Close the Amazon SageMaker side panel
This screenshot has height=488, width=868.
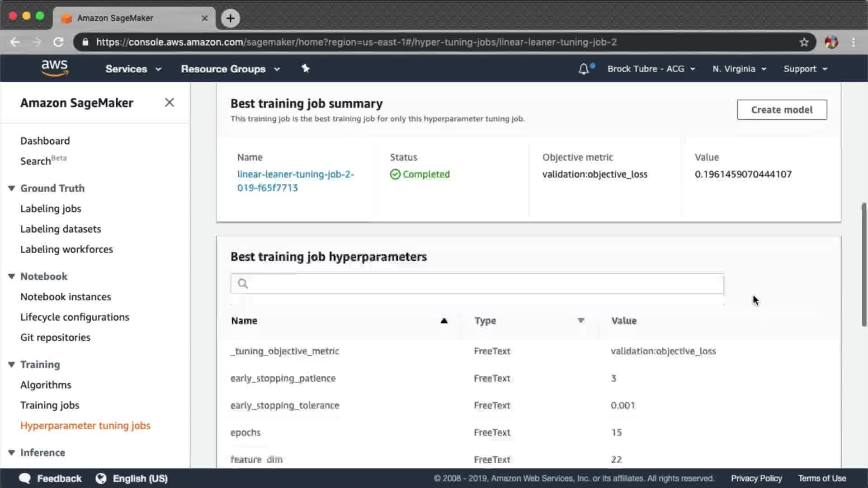(x=169, y=103)
